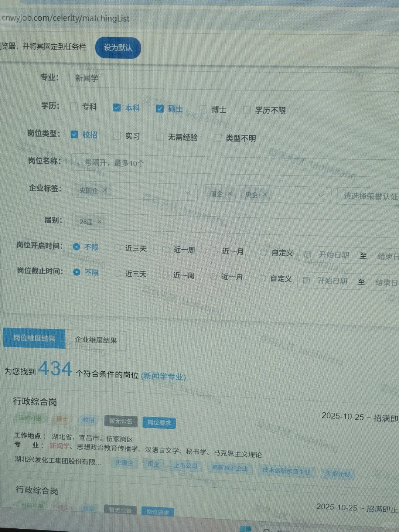Screen dimensions: 399x532
Task: Remove the 国企 tag
Action: point(230,194)
